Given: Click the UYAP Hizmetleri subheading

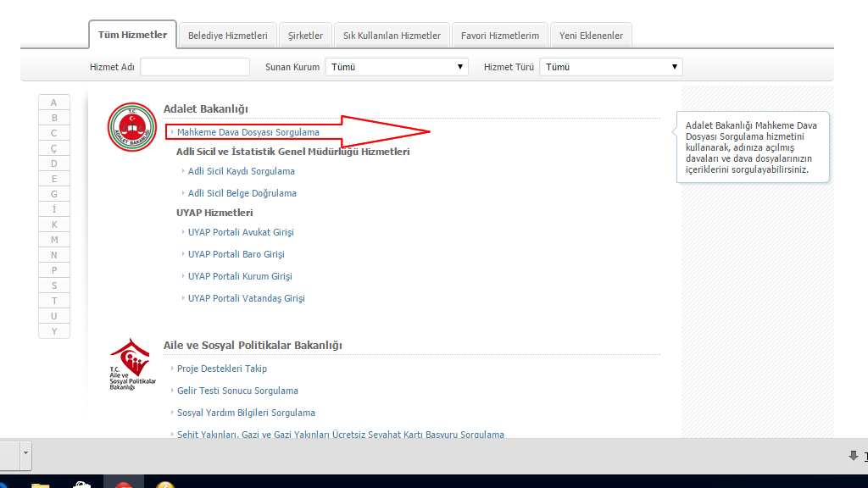Looking at the screenshot, I should (214, 213).
